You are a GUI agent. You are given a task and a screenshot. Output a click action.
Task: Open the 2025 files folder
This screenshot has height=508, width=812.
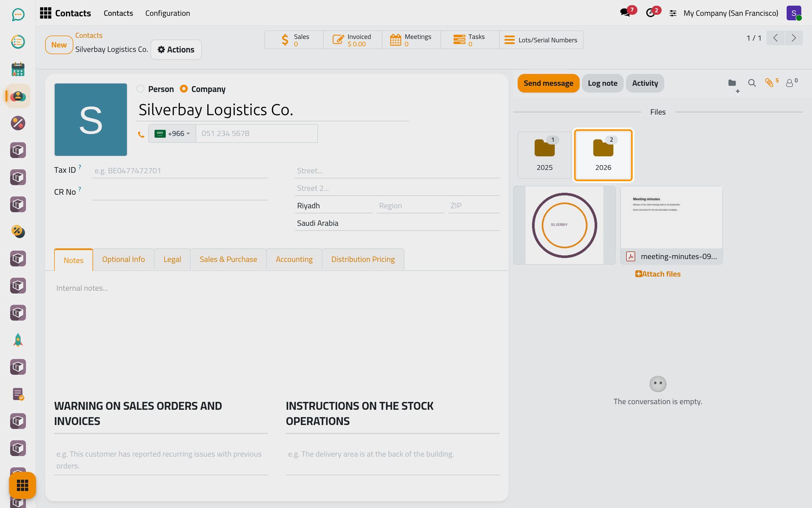(544, 155)
